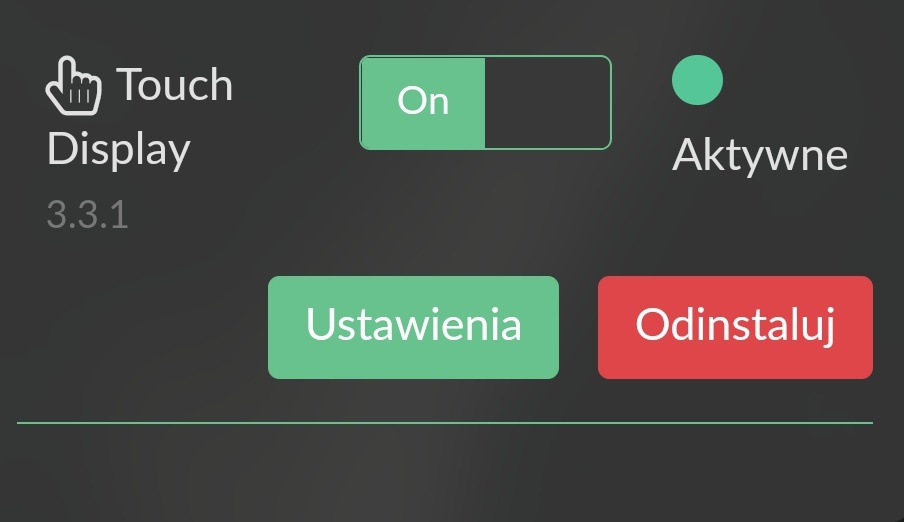The height and width of the screenshot is (522, 904).
Task: Click the Aktywne status label
Action: (760, 155)
